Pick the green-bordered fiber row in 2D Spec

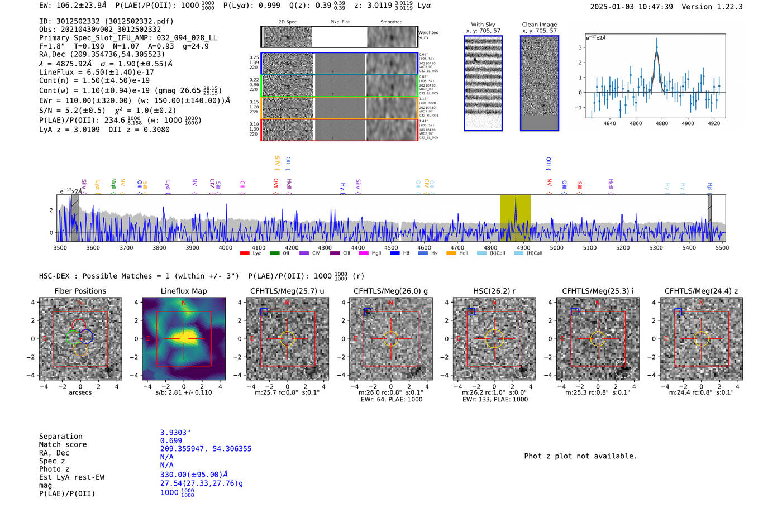[340, 85]
